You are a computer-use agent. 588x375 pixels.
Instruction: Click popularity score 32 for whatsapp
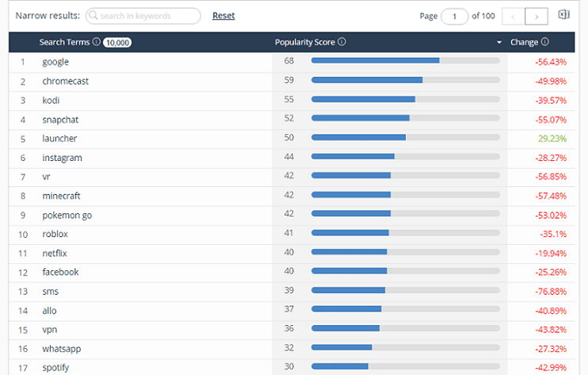[288, 347]
